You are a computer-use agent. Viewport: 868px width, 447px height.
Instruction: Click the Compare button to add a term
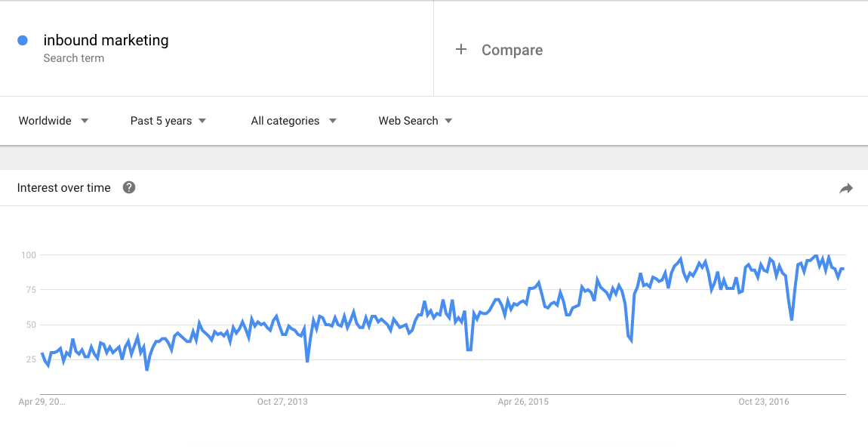512,49
